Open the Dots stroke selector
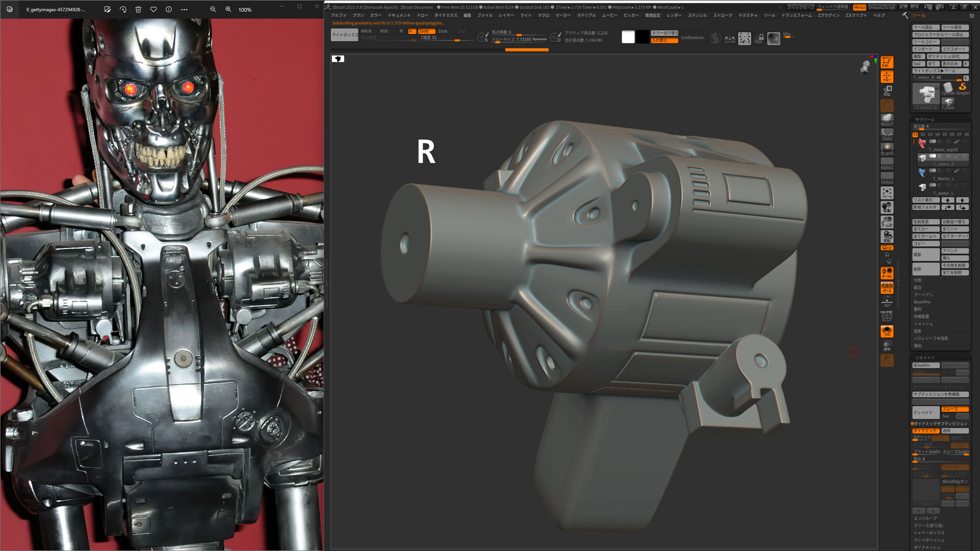980x551 pixels. pos(887,135)
